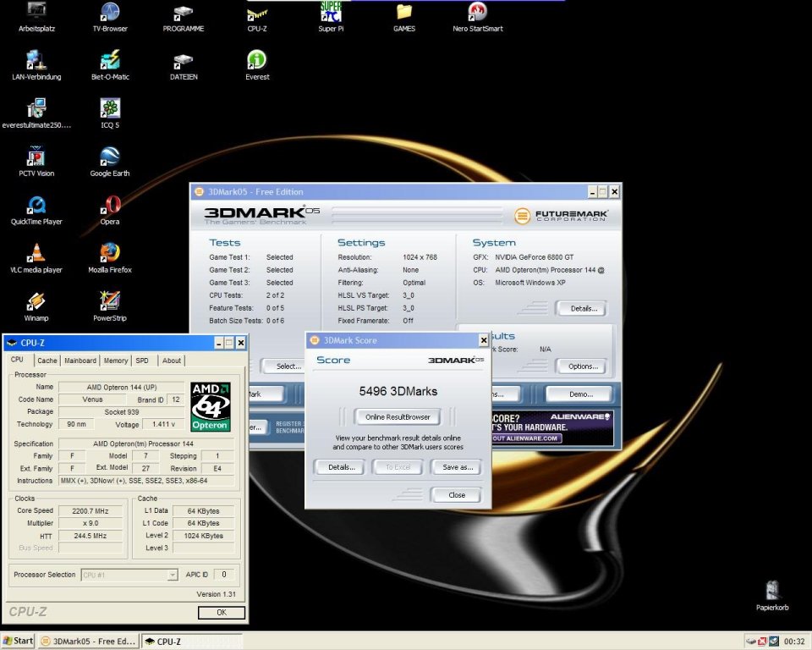Open the SPD tab in CPU-Z
The image size is (812, 650).
tap(142, 361)
